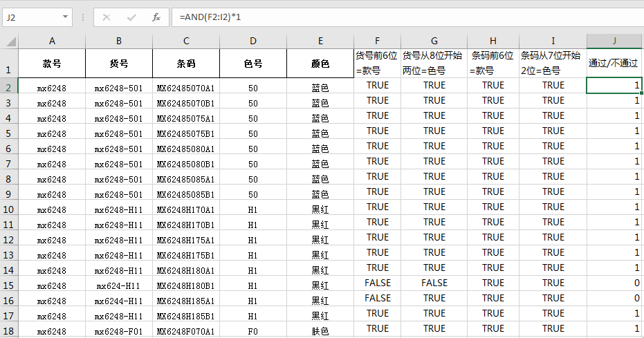The image size is (644, 338).
Task: Click into formula bar text =AND(F2:I2)*1
Action: coord(210,17)
